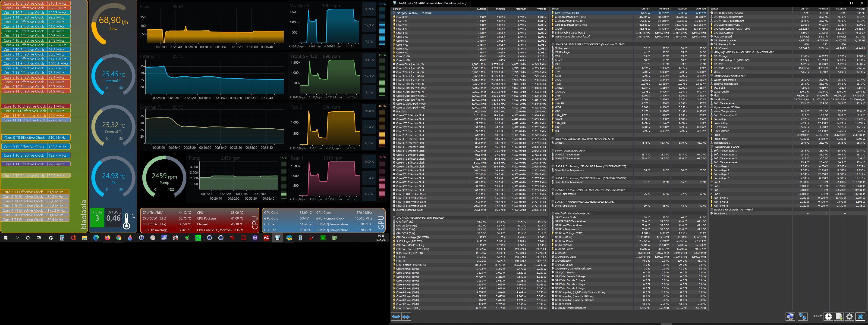Switch to Firefox on the taskbar

tap(107, 238)
